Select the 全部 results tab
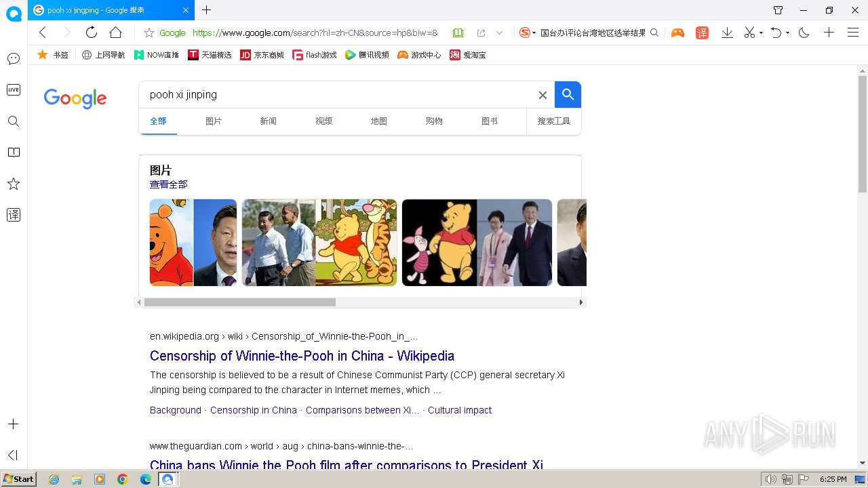This screenshot has width=868, height=488. (x=158, y=121)
